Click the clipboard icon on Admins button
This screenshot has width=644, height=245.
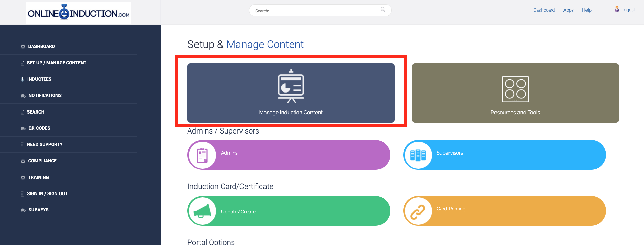click(x=202, y=155)
